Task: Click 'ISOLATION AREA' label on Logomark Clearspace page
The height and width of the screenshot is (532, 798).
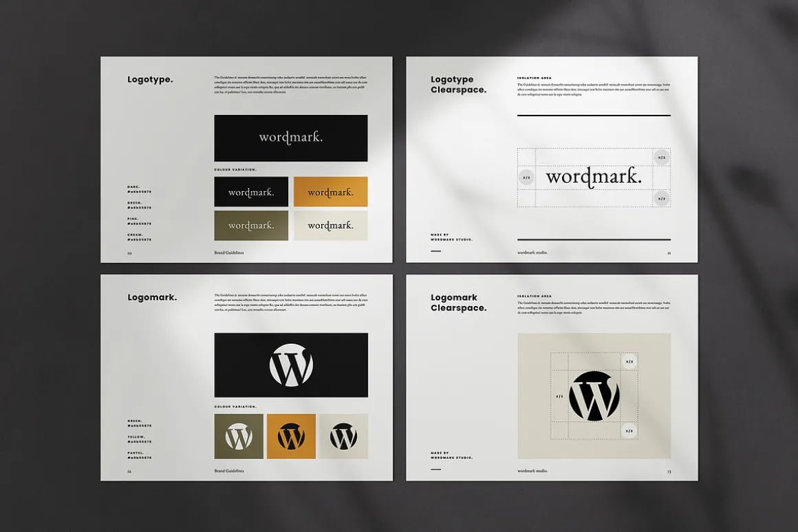Action: pyautogui.click(x=535, y=296)
